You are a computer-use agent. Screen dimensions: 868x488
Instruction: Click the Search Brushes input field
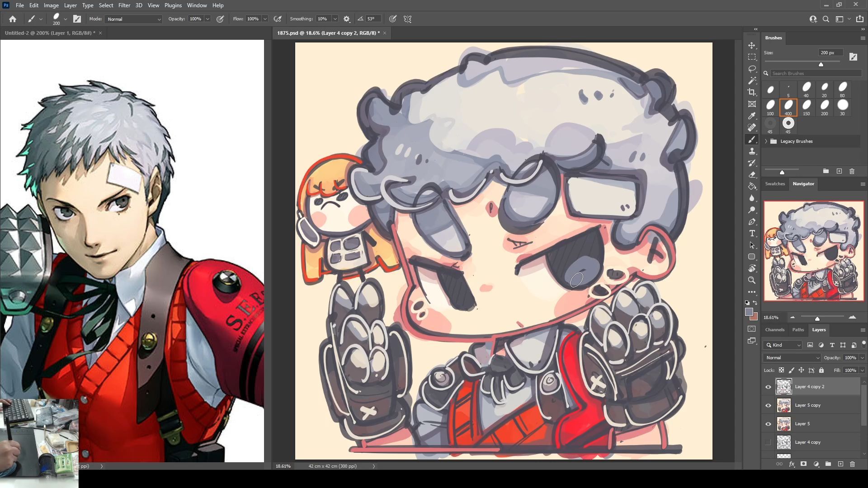816,73
